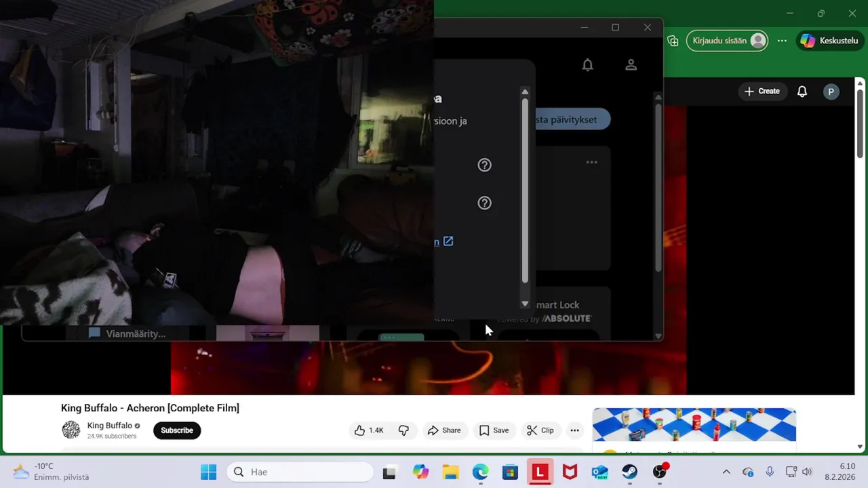Click the red L taskbar icon
The height and width of the screenshot is (488, 868).
coord(540,472)
